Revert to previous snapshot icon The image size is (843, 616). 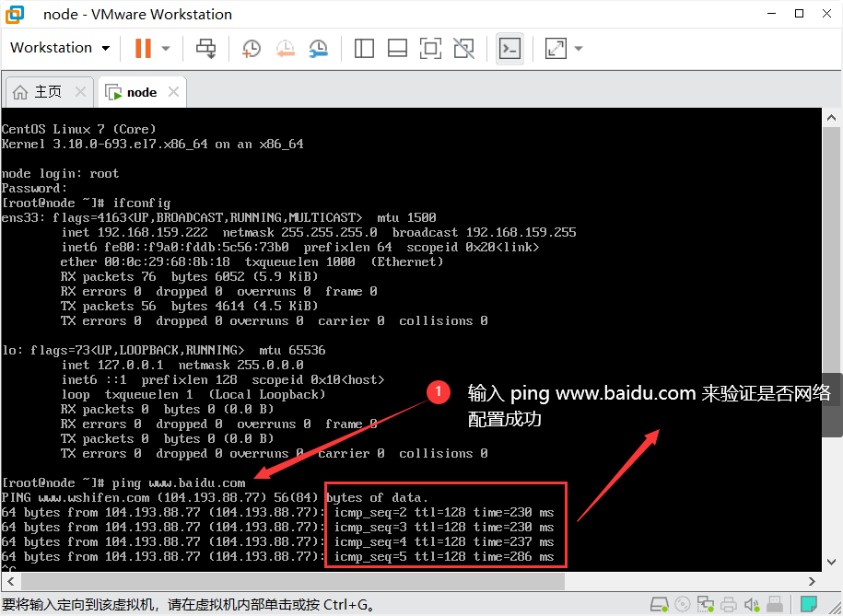285,49
